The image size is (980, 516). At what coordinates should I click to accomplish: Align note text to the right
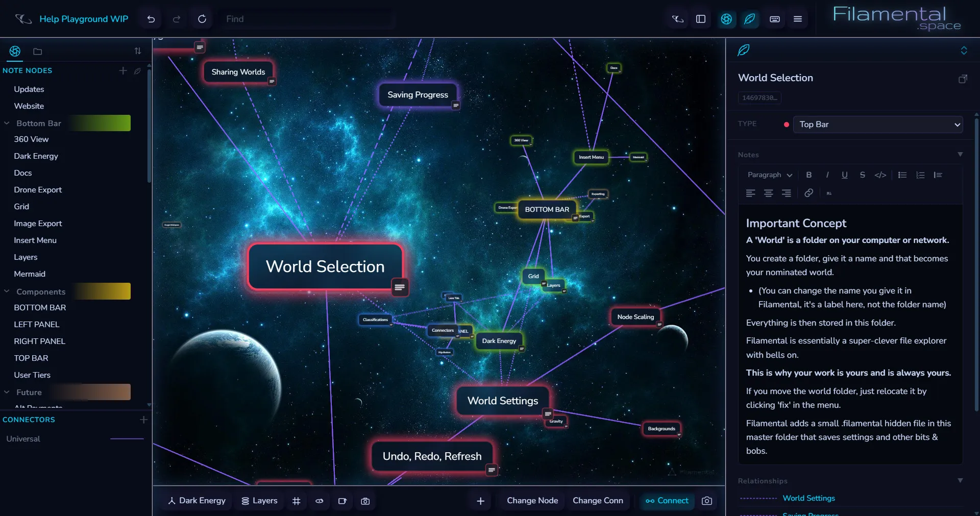786,193
